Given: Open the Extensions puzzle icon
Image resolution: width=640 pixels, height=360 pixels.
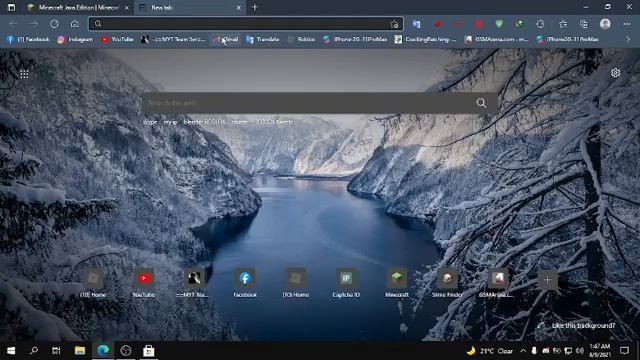Looking at the screenshot, I should [540, 24].
